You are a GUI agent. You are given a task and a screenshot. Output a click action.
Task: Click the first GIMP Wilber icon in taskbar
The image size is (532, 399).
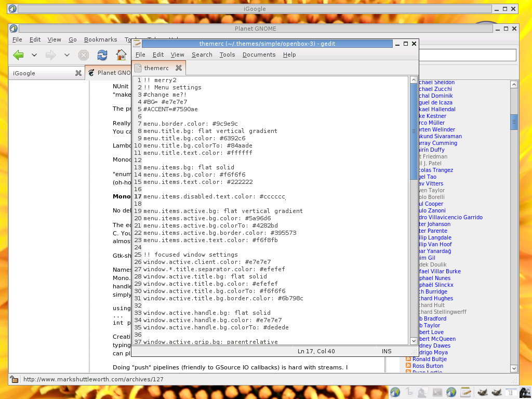pyautogui.click(x=483, y=392)
